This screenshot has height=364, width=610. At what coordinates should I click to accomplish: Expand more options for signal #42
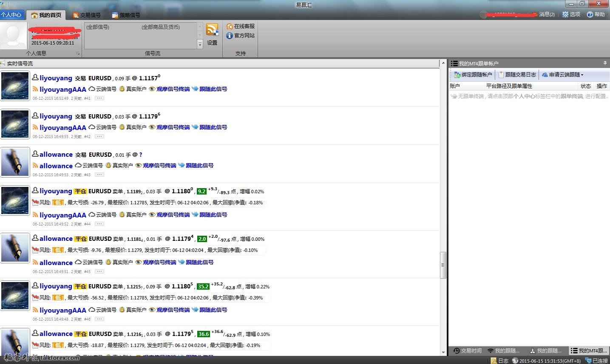[x=99, y=136]
